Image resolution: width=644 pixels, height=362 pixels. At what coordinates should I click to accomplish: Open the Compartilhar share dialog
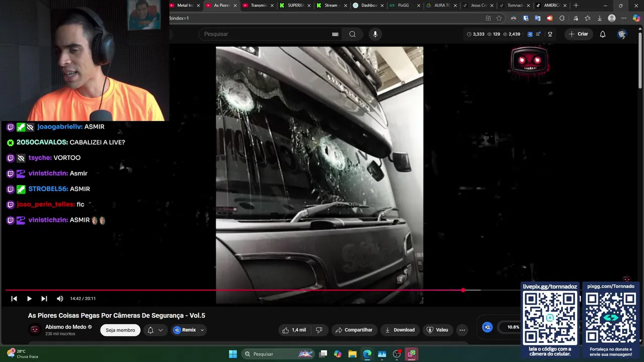coord(354,330)
